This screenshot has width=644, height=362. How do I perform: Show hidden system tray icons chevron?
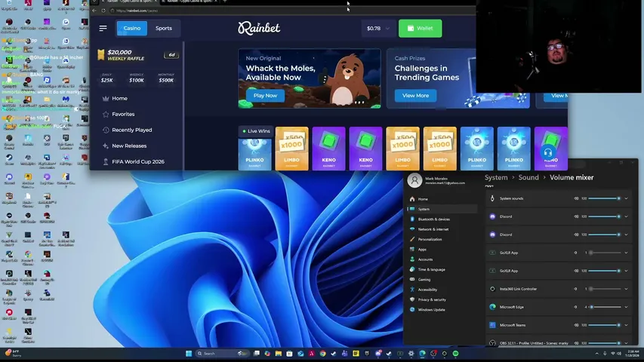click(x=596, y=354)
